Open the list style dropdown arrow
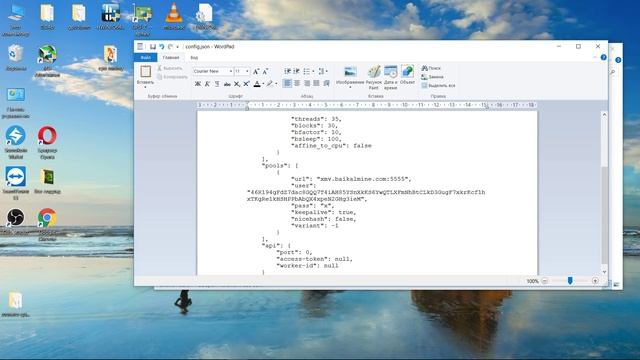This screenshot has width=640, height=360. click(313, 71)
